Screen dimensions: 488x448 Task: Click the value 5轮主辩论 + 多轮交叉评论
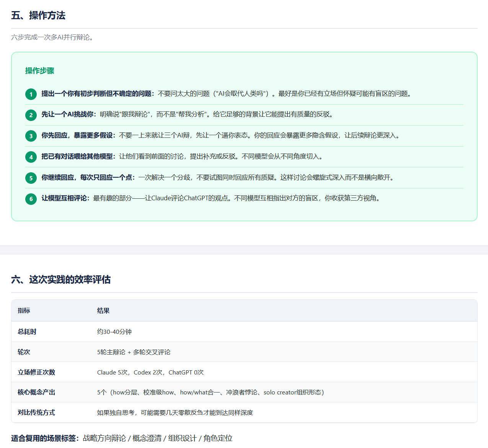134,352
